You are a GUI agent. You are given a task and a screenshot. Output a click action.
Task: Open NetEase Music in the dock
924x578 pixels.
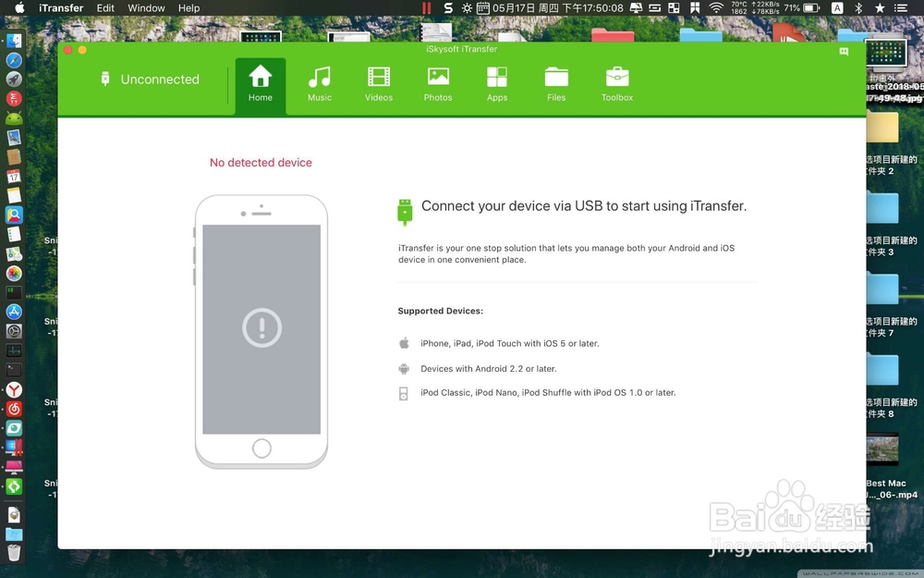(x=14, y=409)
